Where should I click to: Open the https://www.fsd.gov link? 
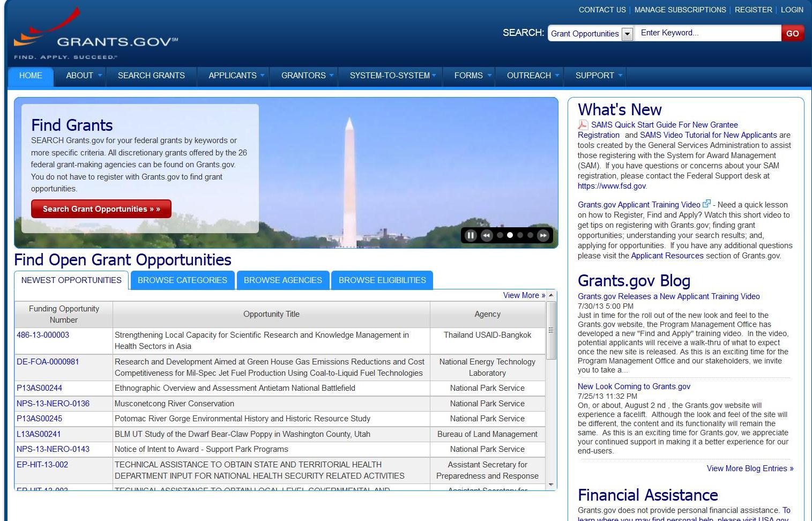(x=612, y=186)
